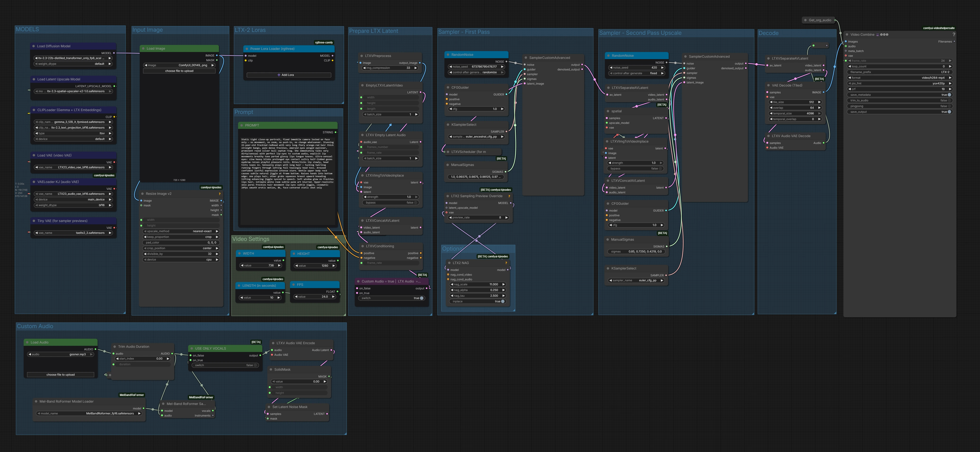Viewport: 980px width, 452px height.
Task: Toggle save_metadata in Video Combine
Action: click(949, 95)
